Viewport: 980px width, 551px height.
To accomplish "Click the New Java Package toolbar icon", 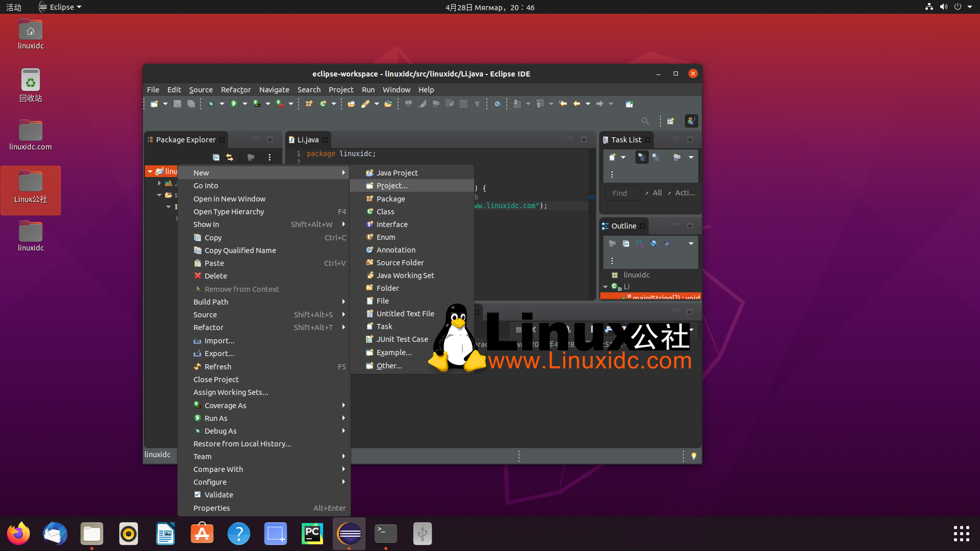I will [x=309, y=104].
